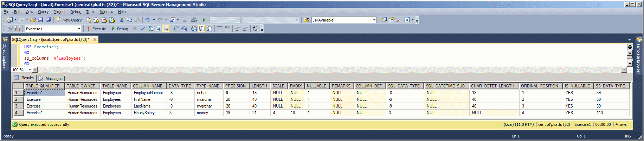The width and height of the screenshot is (644, 141).
Task: Click Include Client Statistics icon
Action: [184, 29]
